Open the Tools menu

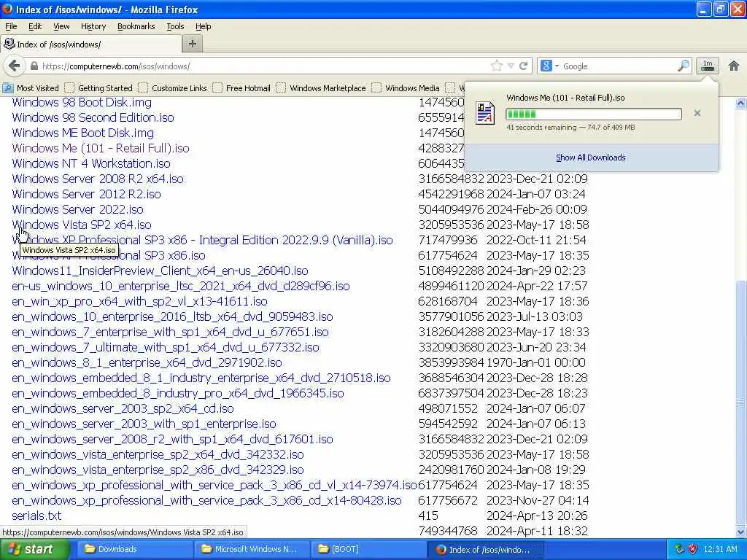pos(175,26)
